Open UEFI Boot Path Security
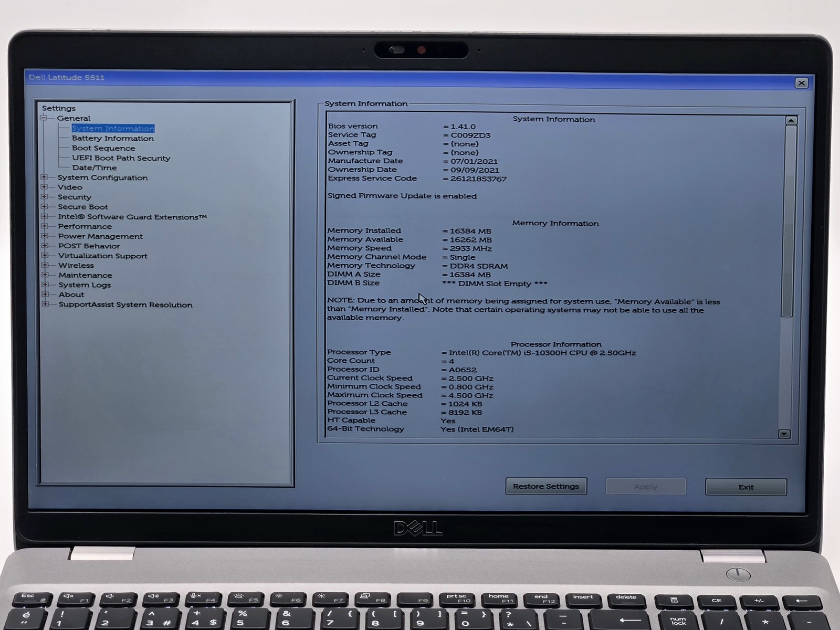This screenshot has width=840, height=630. (121, 158)
